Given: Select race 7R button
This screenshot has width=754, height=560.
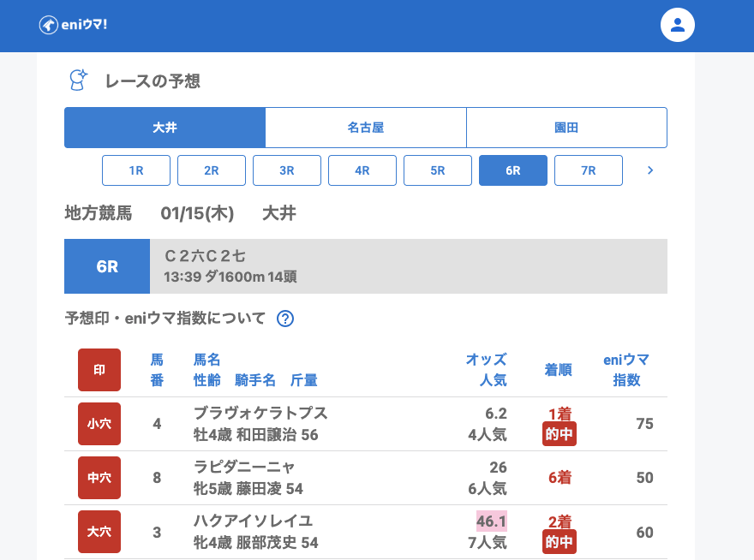Looking at the screenshot, I should (589, 170).
